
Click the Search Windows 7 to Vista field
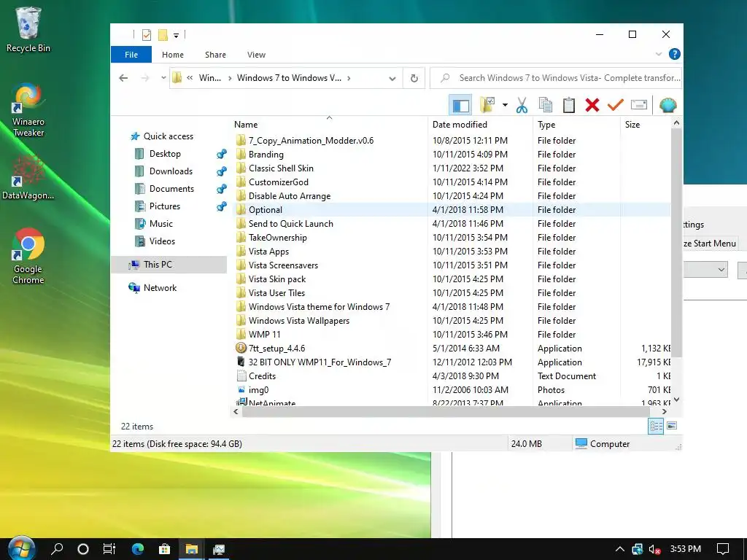(555, 78)
